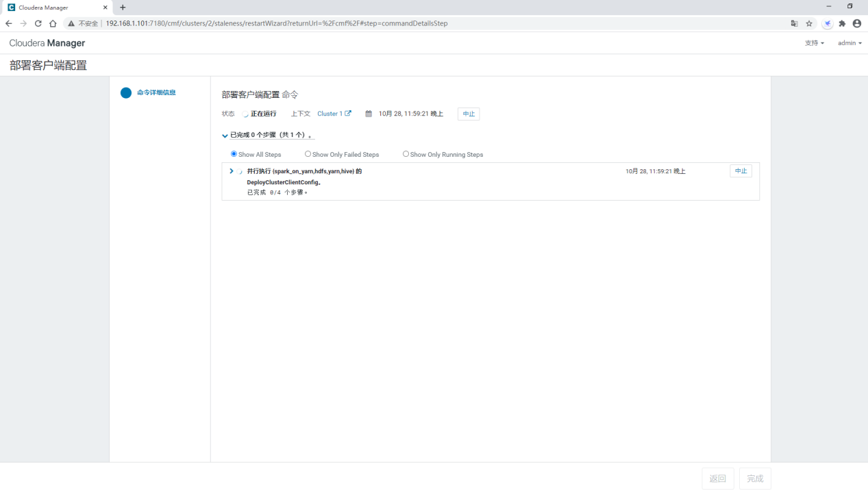The width and height of the screenshot is (868, 491).
Task: Open the translate page icon
Action: (794, 23)
